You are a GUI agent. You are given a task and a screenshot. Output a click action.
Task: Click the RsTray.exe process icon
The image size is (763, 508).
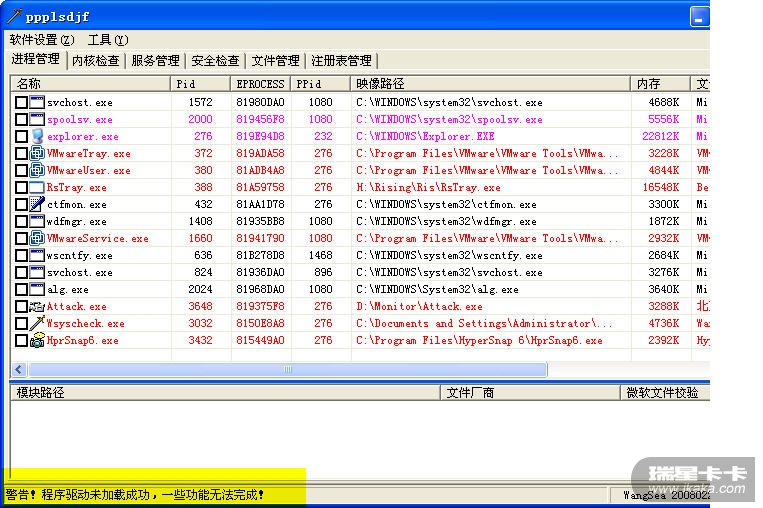click(x=37, y=187)
